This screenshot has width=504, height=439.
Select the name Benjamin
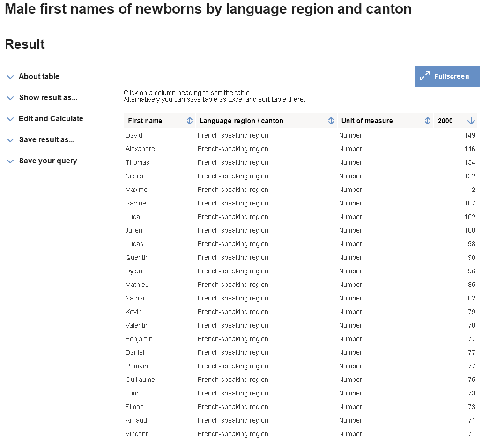coord(139,339)
